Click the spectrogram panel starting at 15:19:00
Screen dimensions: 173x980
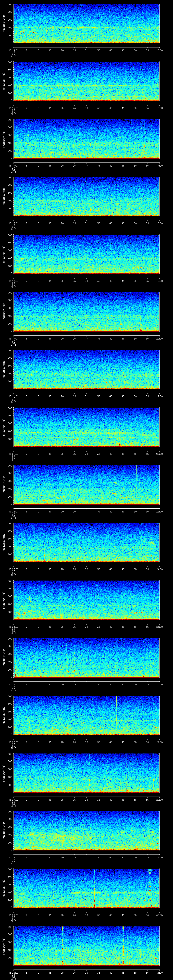tap(87, 312)
